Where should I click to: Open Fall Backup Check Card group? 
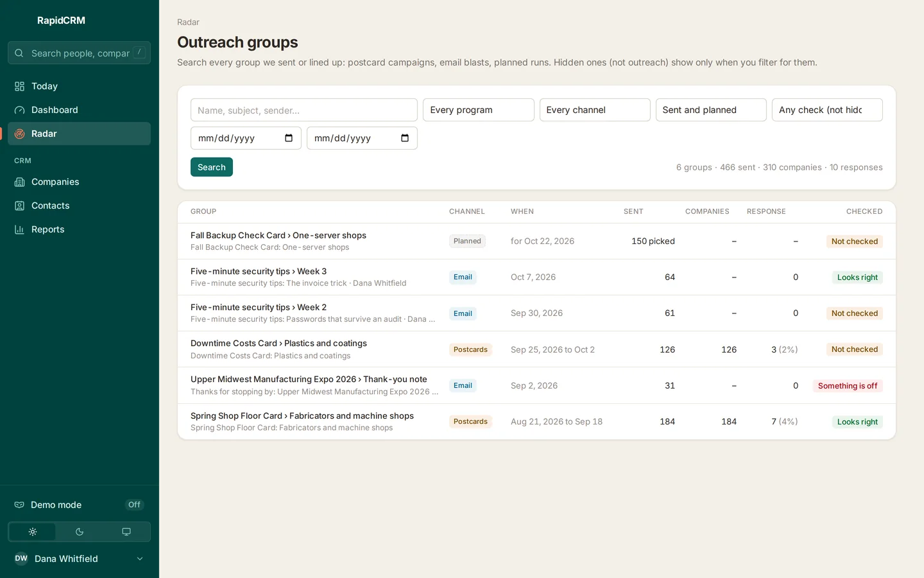278,236
